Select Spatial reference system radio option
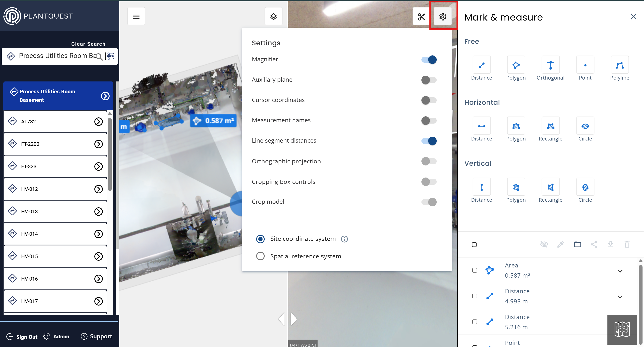The width and height of the screenshot is (644, 347). click(260, 256)
